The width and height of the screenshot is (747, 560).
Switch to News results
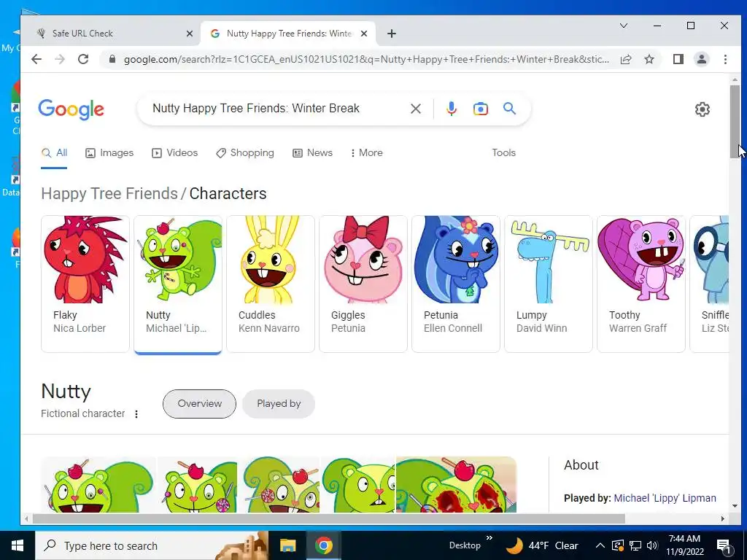tap(312, 153)
